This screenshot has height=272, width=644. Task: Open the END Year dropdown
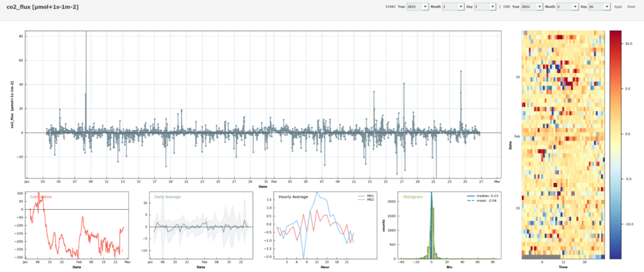(532, 7)
